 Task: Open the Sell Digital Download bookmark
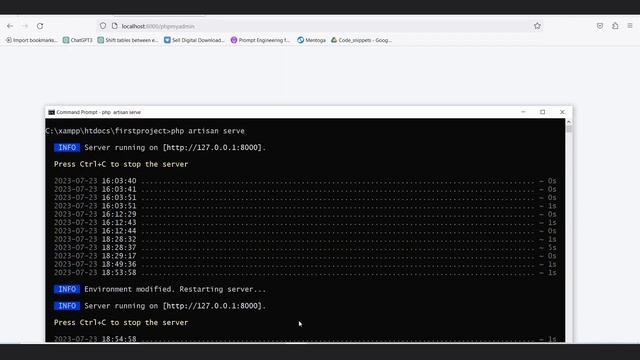(x=194, y=40)
